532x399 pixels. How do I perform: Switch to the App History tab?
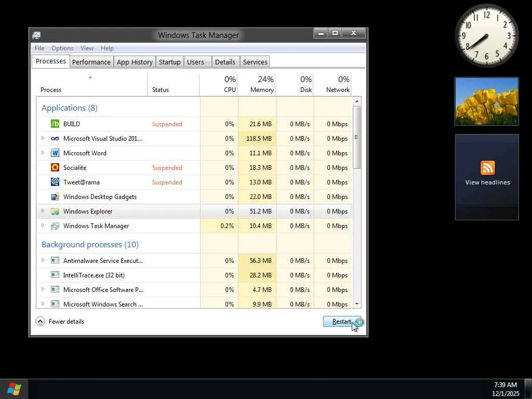point(135,62)
